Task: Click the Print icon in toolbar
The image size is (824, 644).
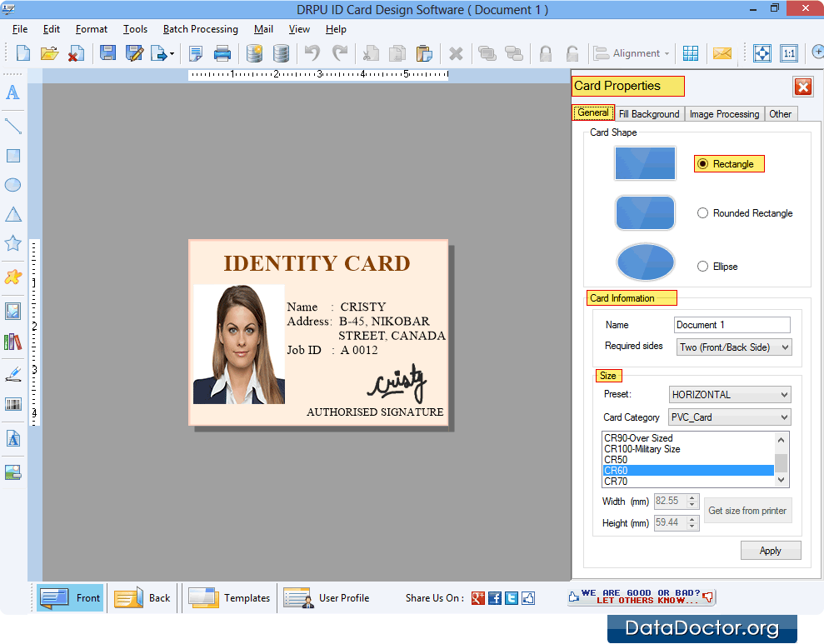Action: click(x=222, y=53)
